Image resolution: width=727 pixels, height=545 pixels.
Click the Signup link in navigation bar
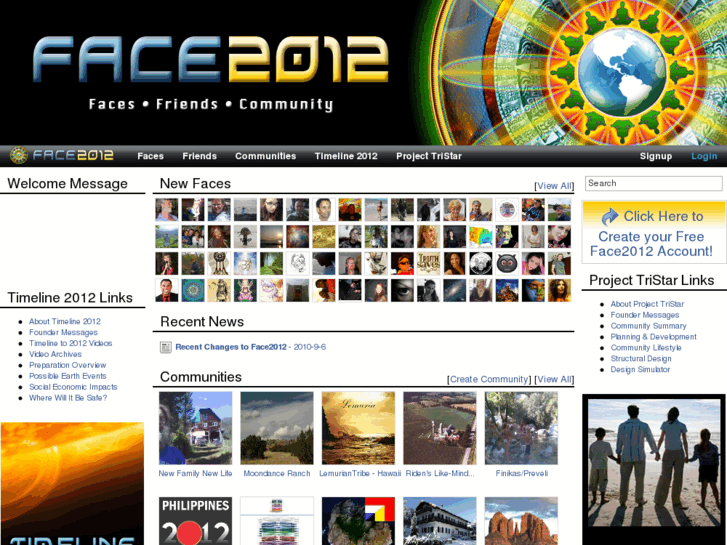click(x=656, y=156)
